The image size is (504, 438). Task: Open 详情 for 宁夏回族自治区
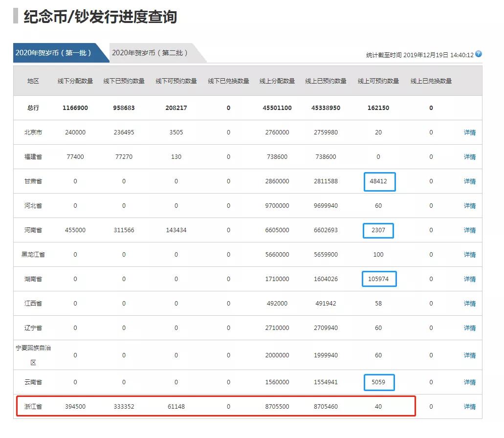(x=469, y=355)
